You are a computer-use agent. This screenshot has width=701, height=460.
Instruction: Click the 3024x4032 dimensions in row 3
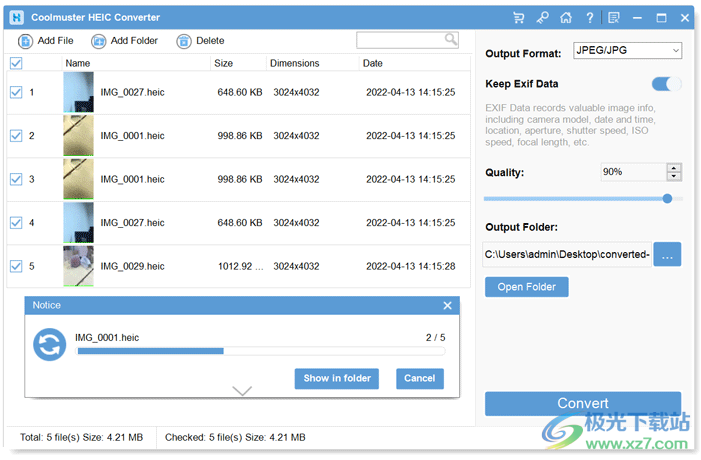pyautogui.click(x=296, y=179)
